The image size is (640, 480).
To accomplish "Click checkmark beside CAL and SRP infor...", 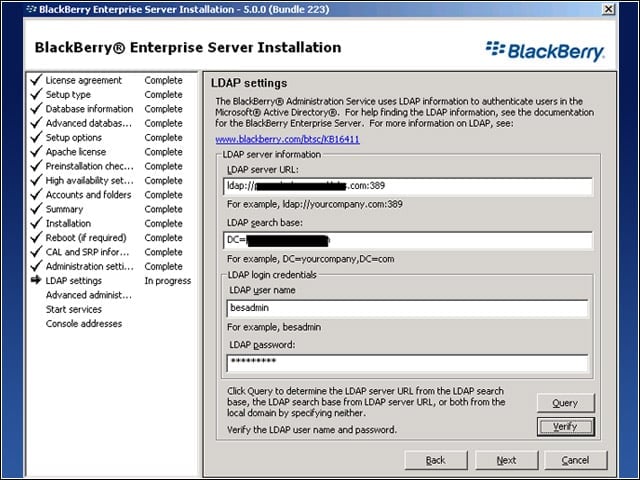I will point(36,251).
